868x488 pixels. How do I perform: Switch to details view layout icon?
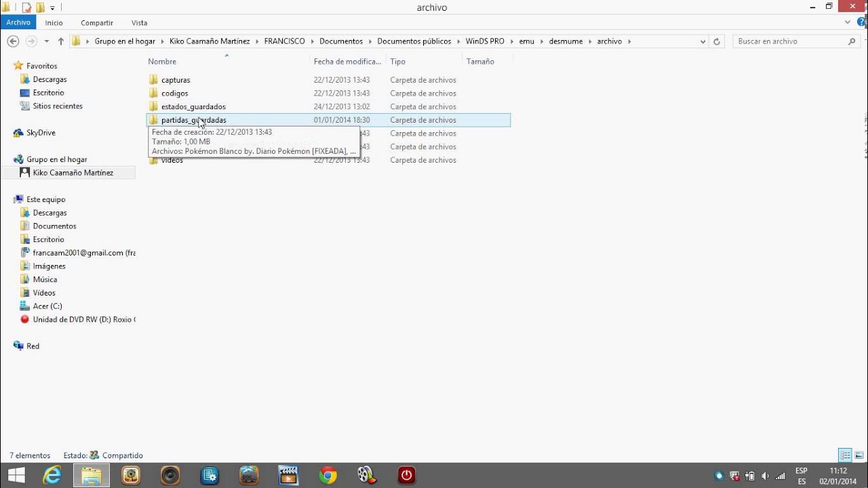(x=845, y=455)
